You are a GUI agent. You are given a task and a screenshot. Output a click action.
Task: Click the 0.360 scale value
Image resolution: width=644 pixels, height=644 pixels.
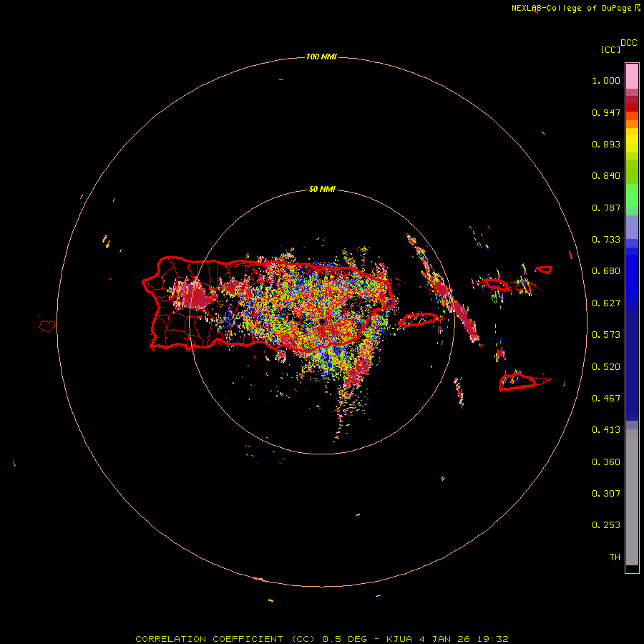click(x=606, y=462)
